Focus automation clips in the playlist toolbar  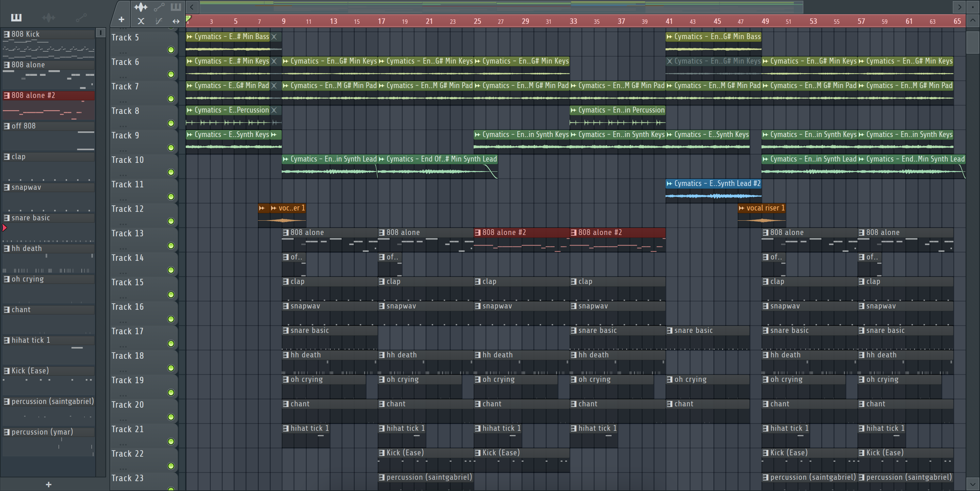click(x=159, y=7)
